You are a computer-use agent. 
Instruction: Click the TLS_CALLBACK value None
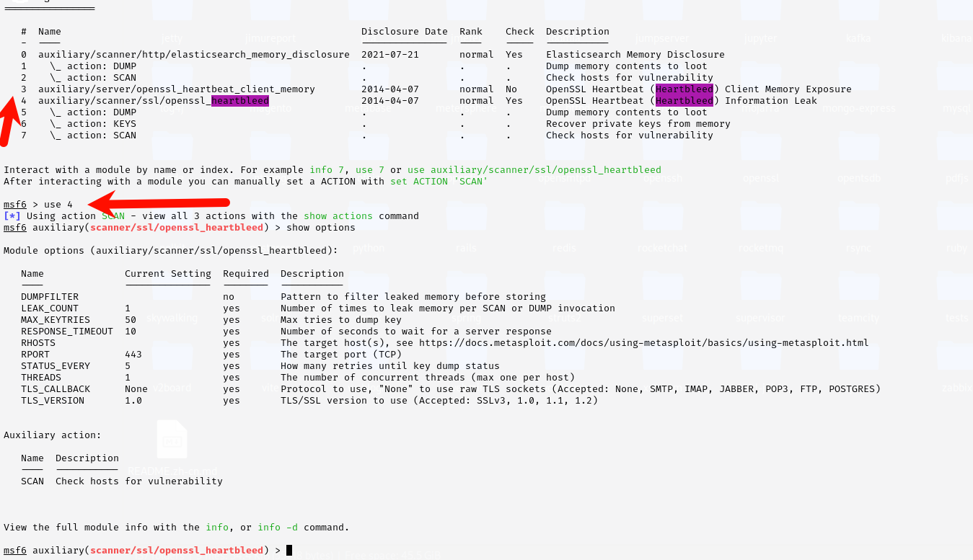(136, 389)
